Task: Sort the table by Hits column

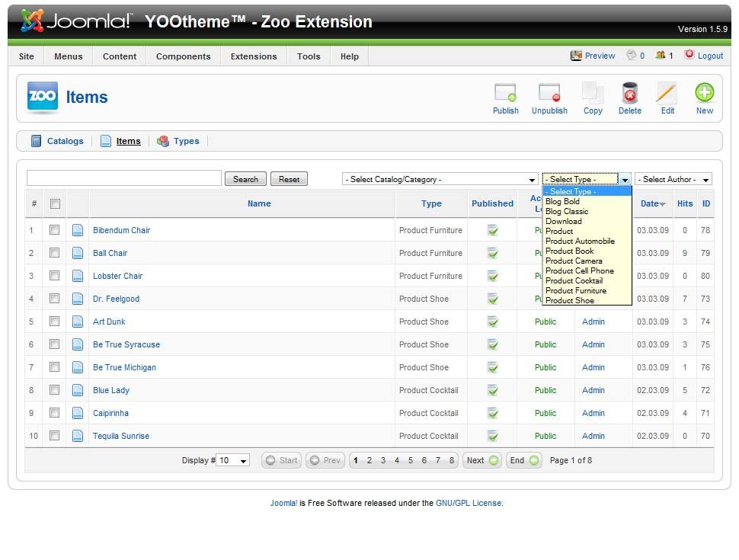Action: (685, 203)
